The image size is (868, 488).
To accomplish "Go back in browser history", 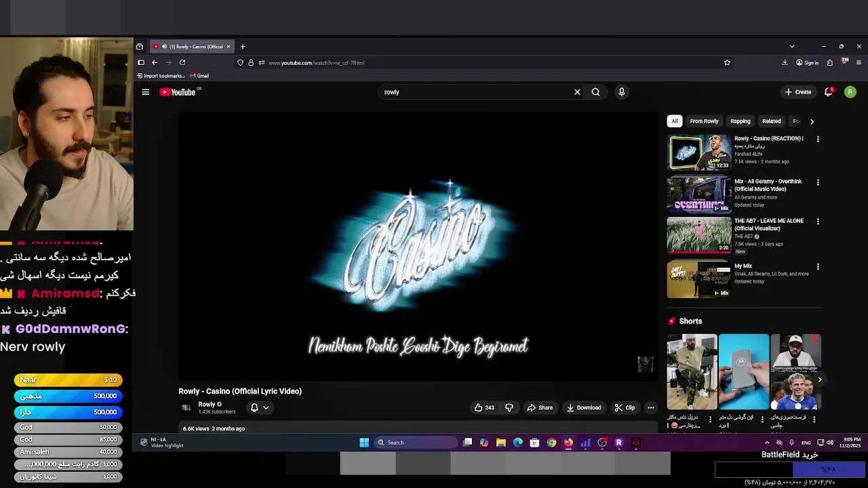I will (155, 62).
